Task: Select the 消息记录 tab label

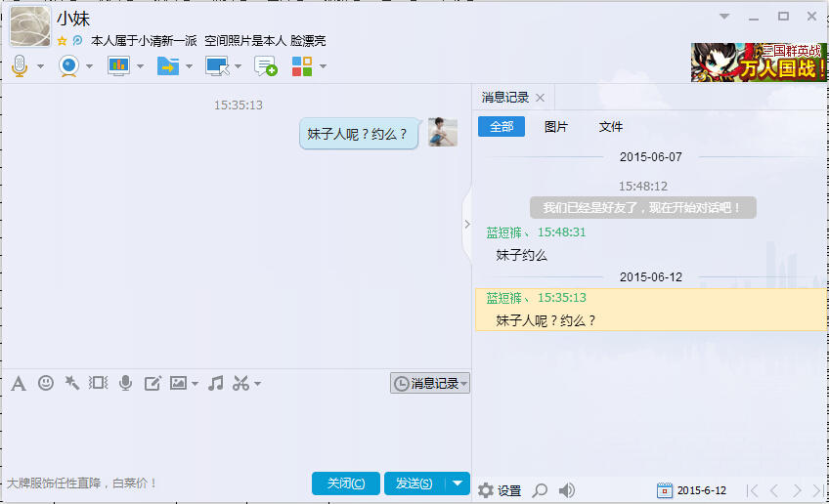Action: (x=504, y=98)
